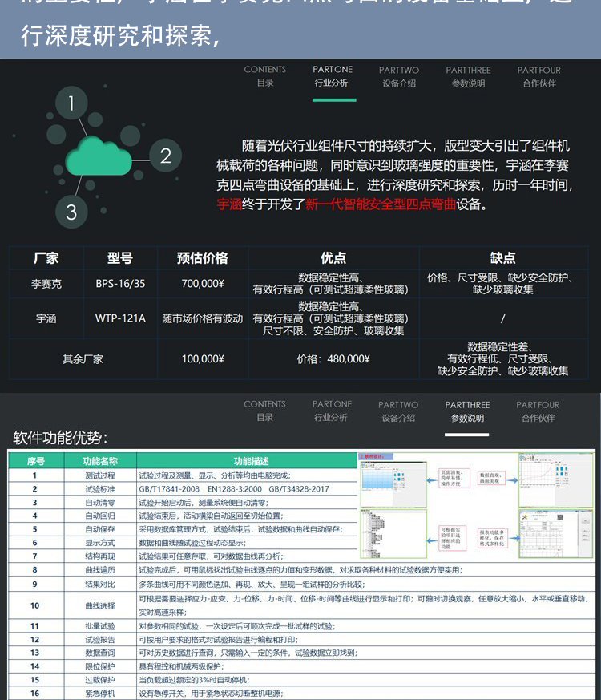
Task: Click the 曲线遍历 function name
Action: click(100, 569)
